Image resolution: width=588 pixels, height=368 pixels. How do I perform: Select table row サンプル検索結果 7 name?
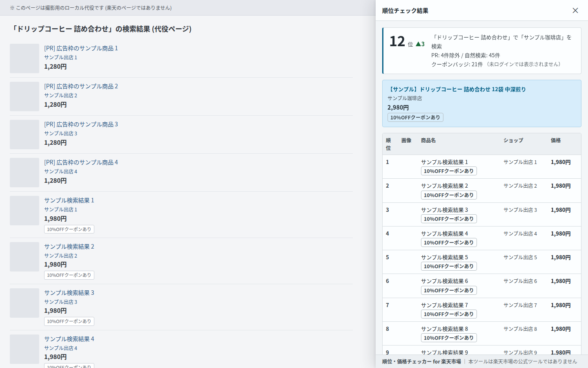click(444, 305)
